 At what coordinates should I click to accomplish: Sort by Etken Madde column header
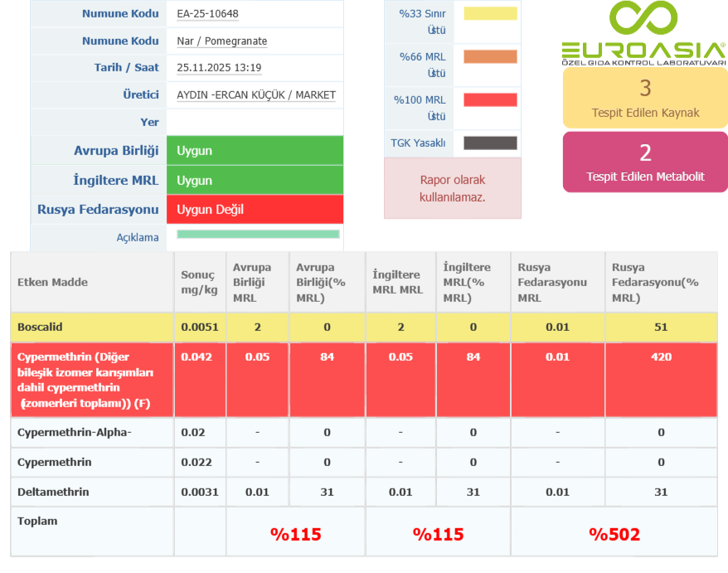click(52, 282)
